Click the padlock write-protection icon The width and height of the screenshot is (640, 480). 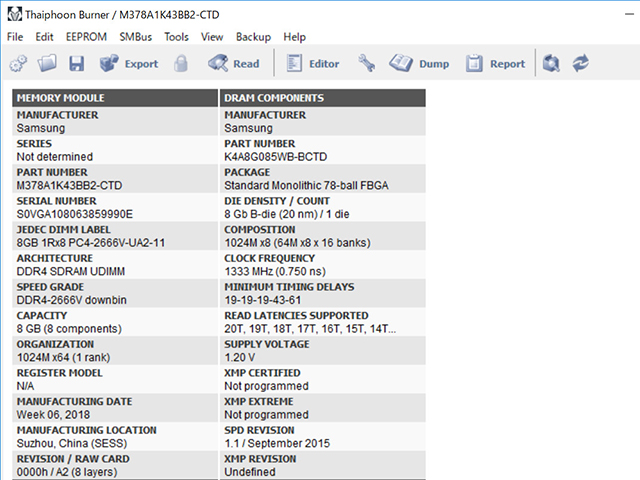tap(181, 64)
